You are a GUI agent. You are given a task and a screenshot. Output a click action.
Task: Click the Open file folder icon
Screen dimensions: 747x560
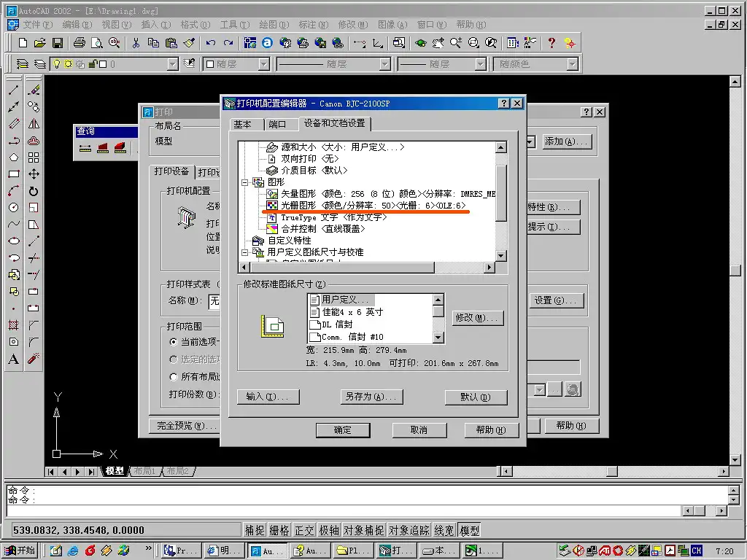40,43
